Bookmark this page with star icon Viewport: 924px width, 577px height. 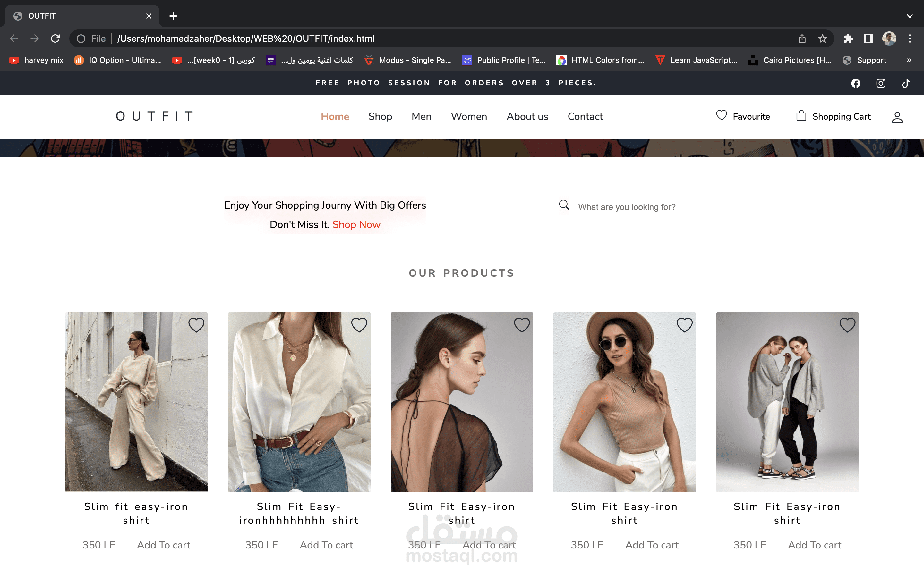pos(822,38)
